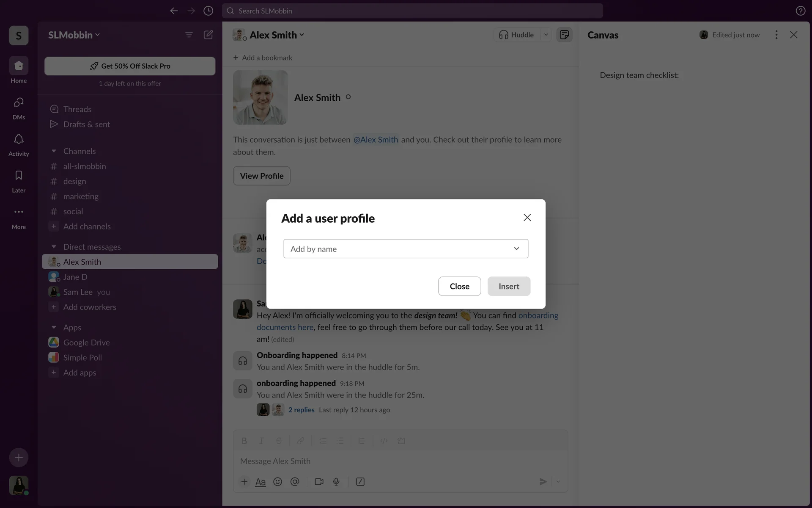
Task: Open the history clock icon
Action: pos(208,11)
